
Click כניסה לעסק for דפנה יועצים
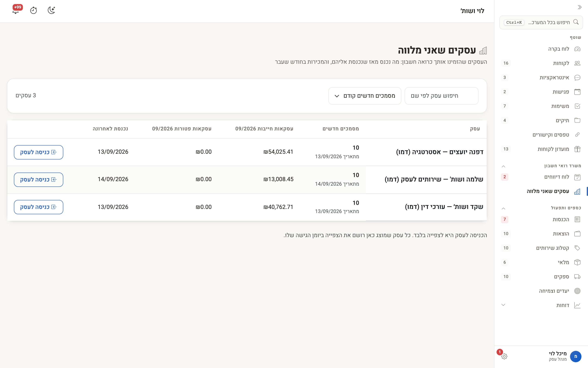coord(39,152)
